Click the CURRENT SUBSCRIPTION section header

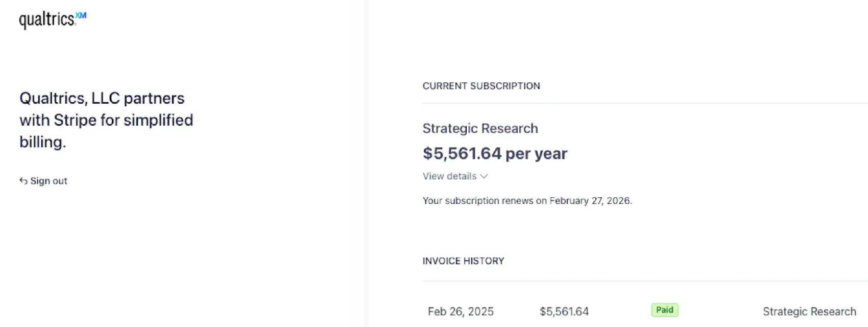click(481, 86)
